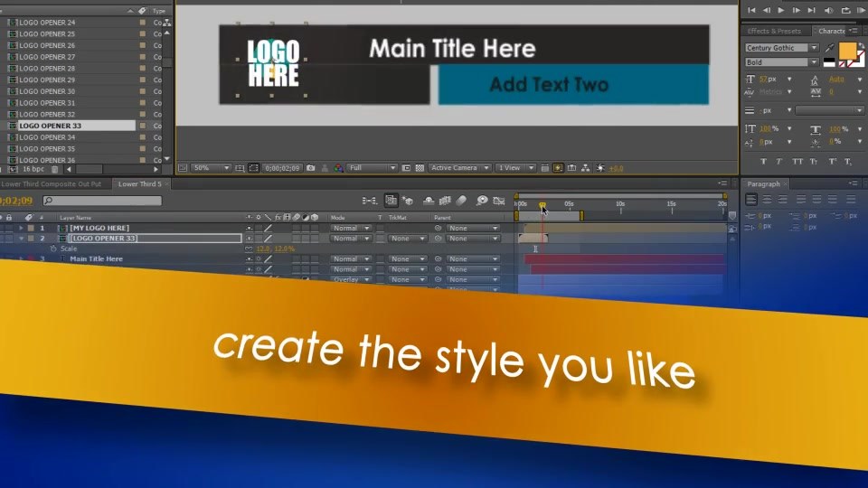Play the composition preview

pos(781,10)
